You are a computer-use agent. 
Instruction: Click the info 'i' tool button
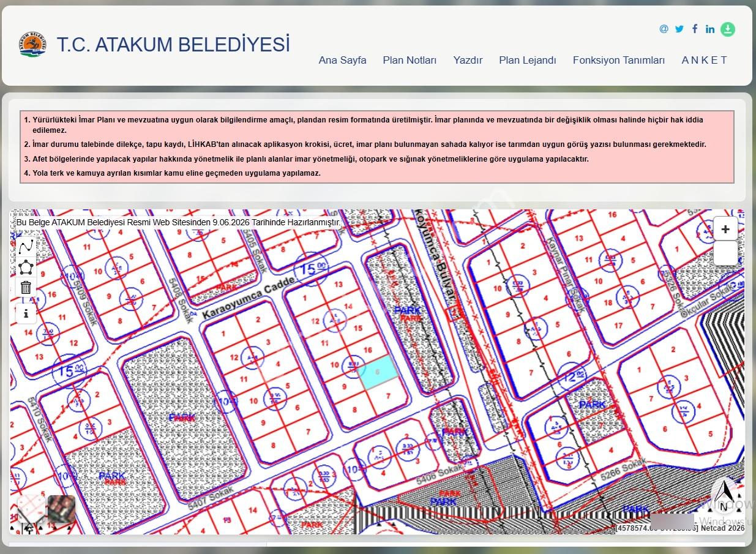coord(26,313)
